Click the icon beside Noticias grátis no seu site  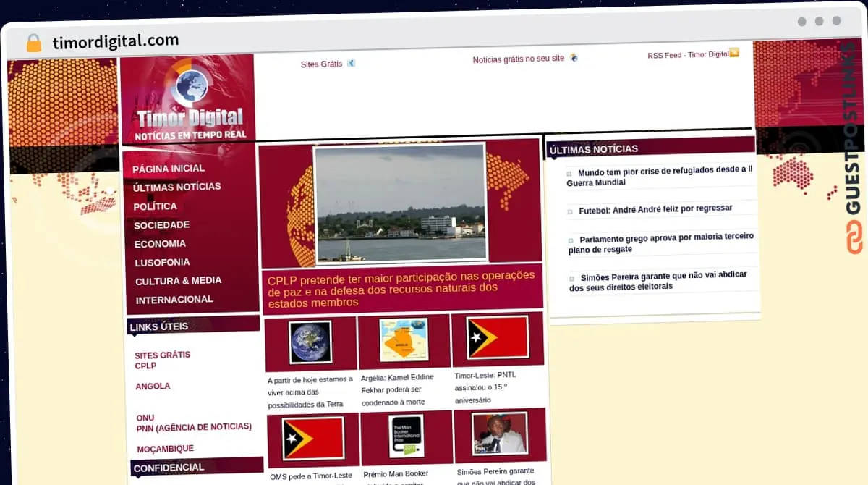coord(574,58)
